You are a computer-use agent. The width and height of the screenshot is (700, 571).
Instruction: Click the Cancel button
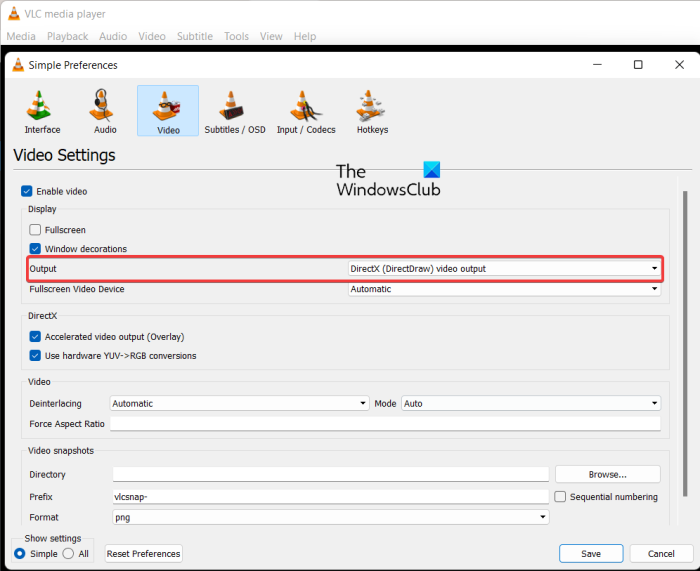(661, 554)
